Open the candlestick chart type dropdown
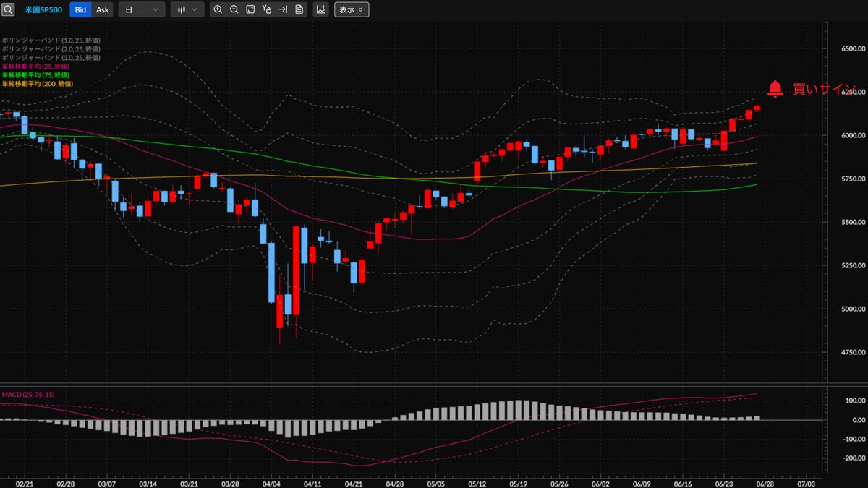 (x=187, y=9)
